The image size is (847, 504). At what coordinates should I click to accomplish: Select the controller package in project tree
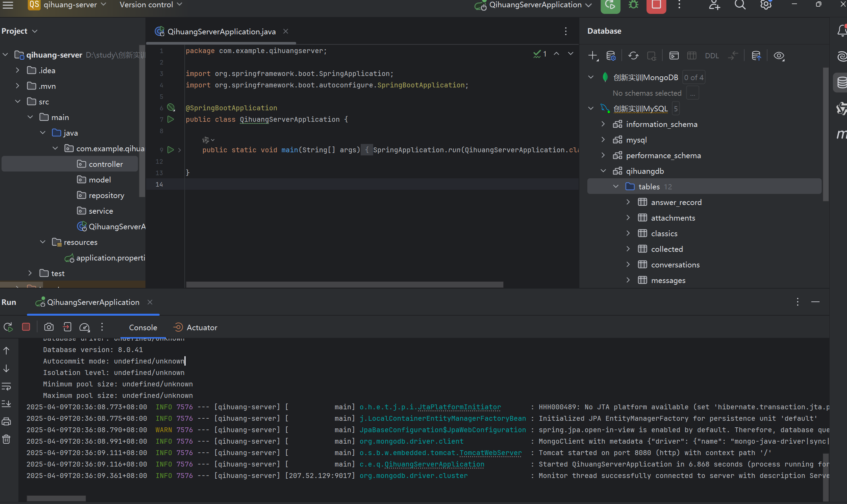106,164
